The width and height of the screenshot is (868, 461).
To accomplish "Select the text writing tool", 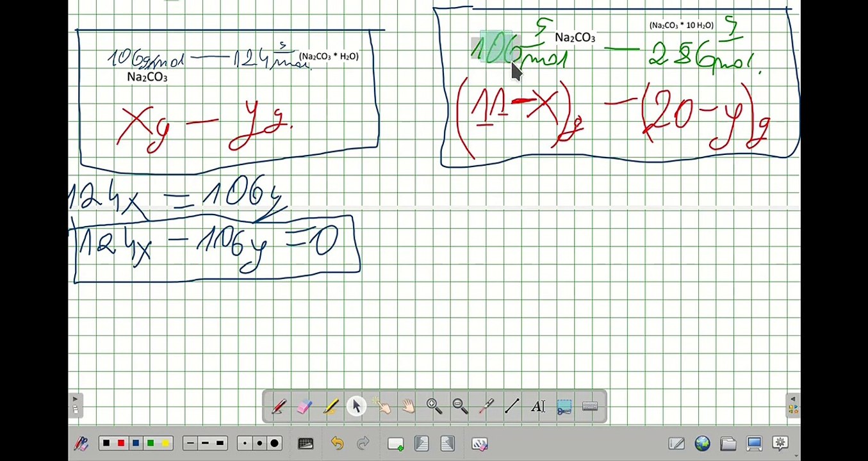I will 538,407.
